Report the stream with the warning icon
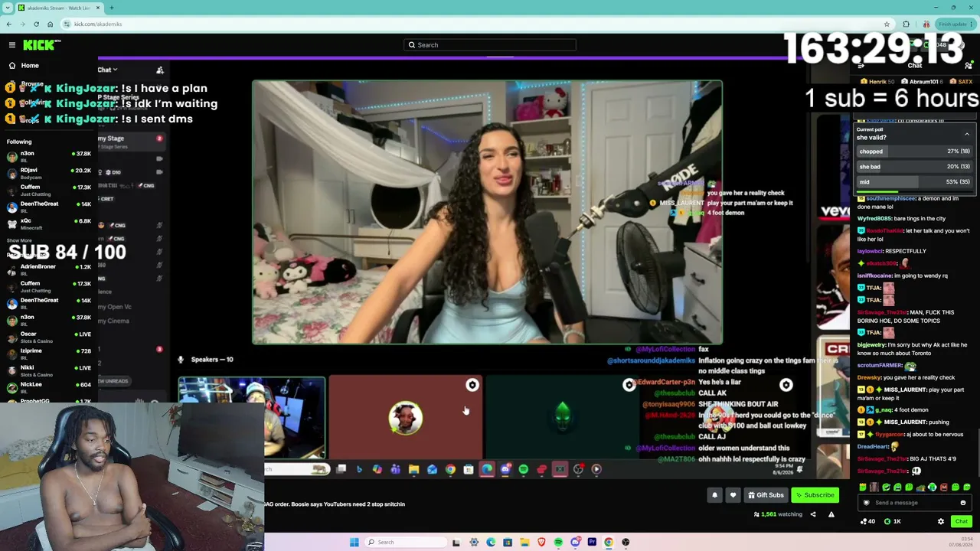980x551 pixels. [x=831, y=514]
